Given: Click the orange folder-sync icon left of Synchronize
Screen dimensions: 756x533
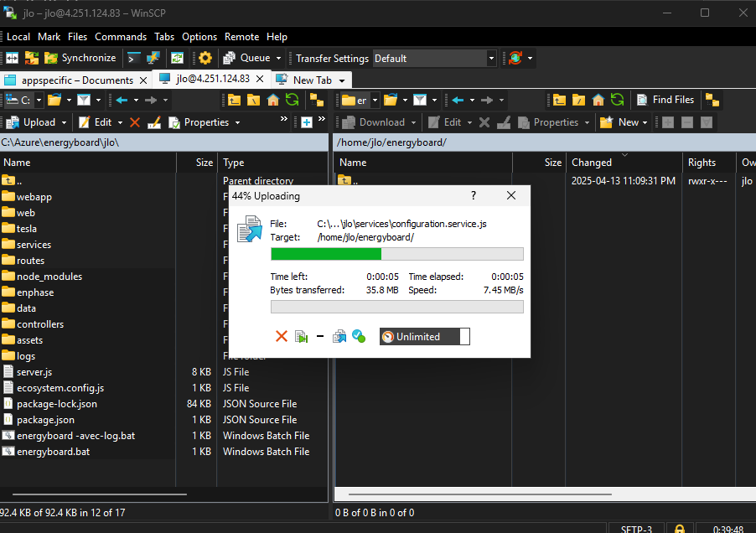Looking at the screenshot, I should pyautogui.click(x=32, y=59).
